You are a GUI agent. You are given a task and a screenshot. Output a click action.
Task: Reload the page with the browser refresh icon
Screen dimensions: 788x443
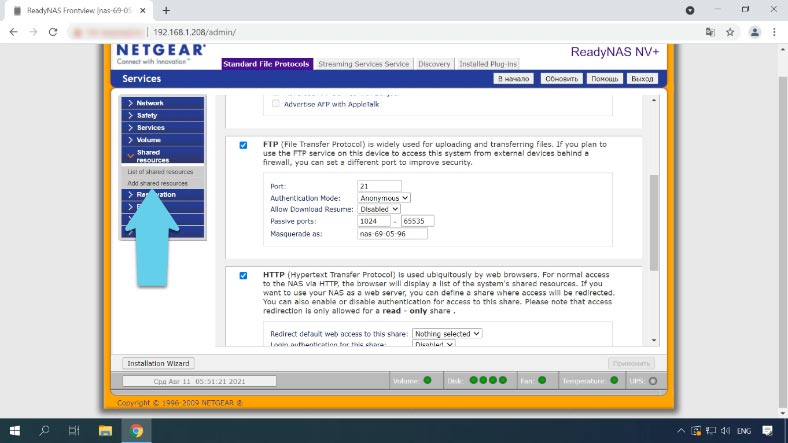pyautogui.click(x=53, y=32)
